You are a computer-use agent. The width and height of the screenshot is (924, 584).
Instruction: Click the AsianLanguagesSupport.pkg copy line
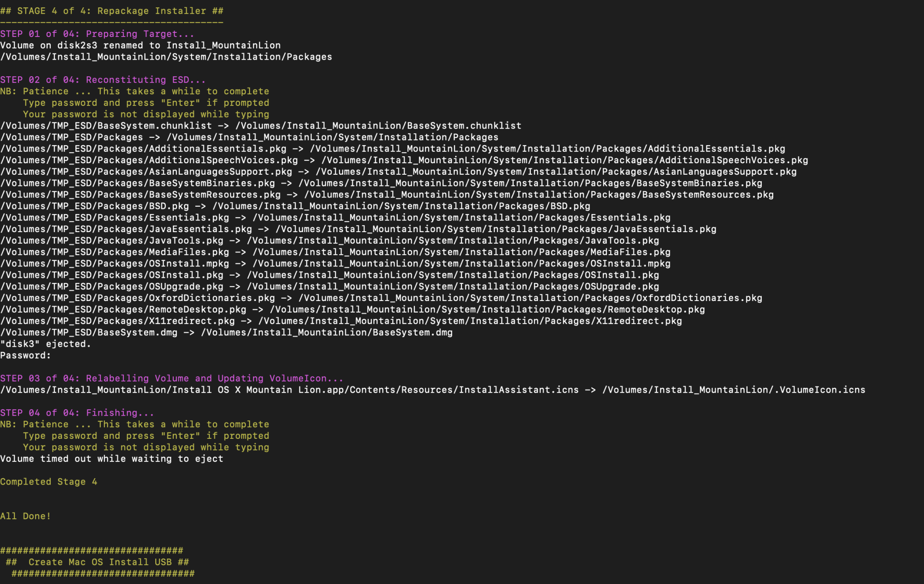tap(398, 172)
